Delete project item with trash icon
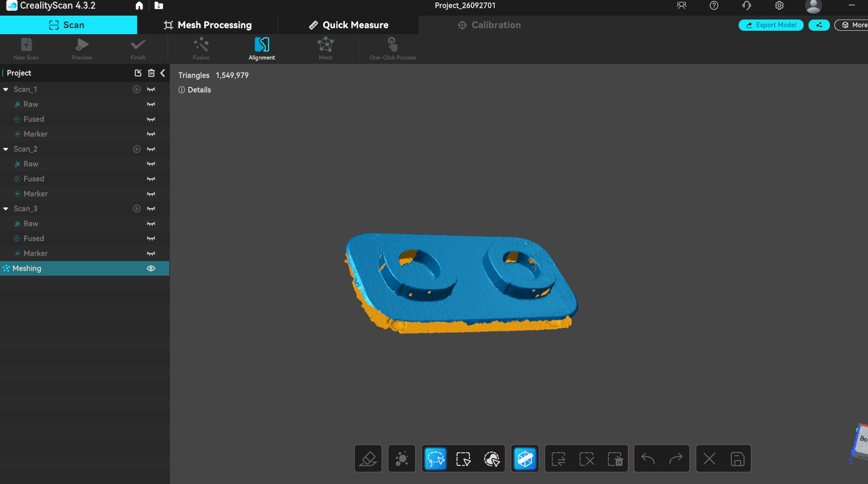The width and height of the screenshot is (868, 484). click(151, 73)
